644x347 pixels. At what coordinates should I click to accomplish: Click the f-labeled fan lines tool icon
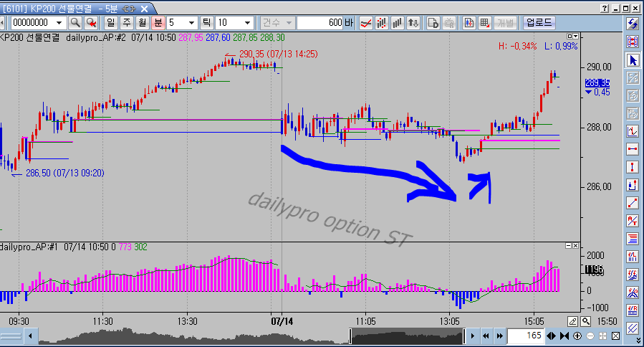[633, 274]
